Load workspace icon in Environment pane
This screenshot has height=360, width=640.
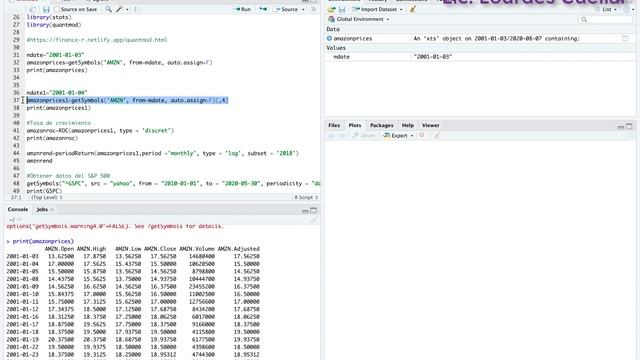(331, 9)
